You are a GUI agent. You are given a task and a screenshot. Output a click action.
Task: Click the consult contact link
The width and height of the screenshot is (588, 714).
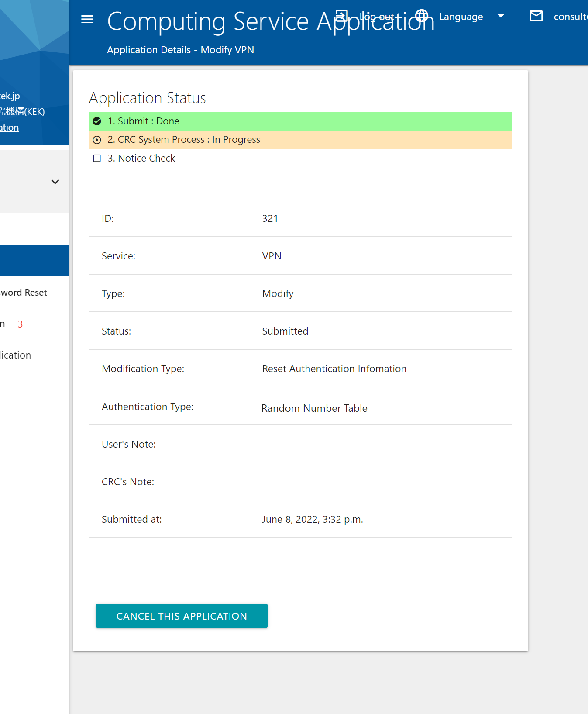[x=570, y=17]
